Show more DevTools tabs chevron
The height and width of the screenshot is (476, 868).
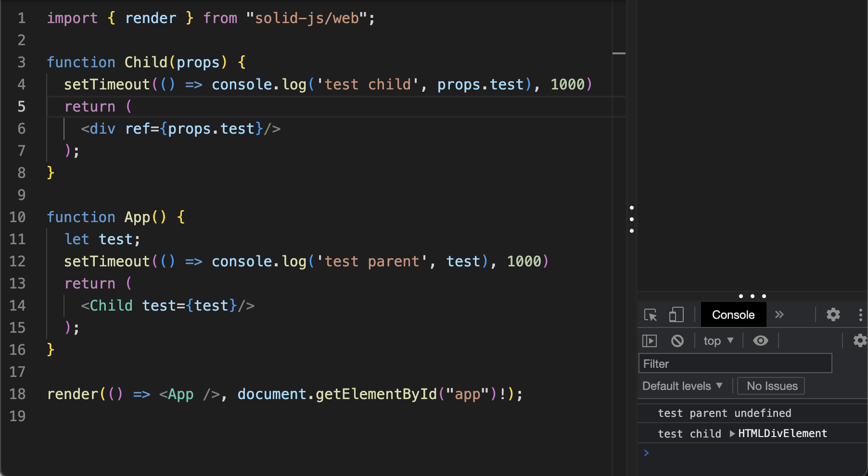779,315
